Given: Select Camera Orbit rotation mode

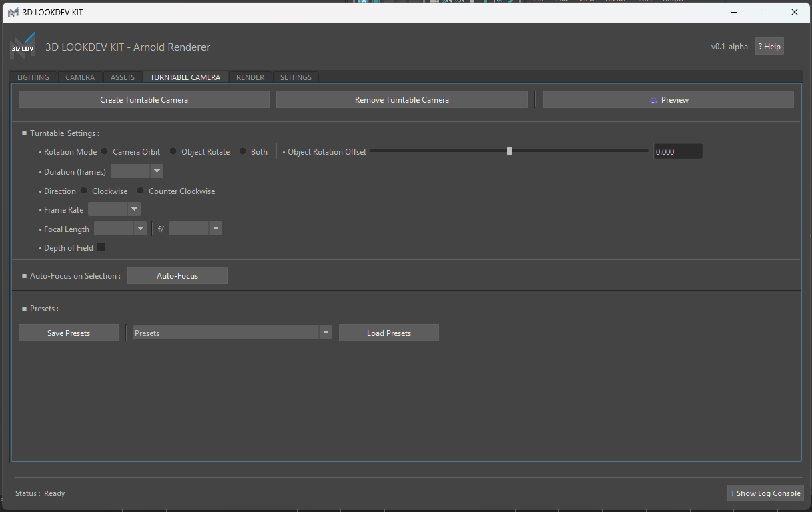Looking at the screenshot, I should coord(105,152).
